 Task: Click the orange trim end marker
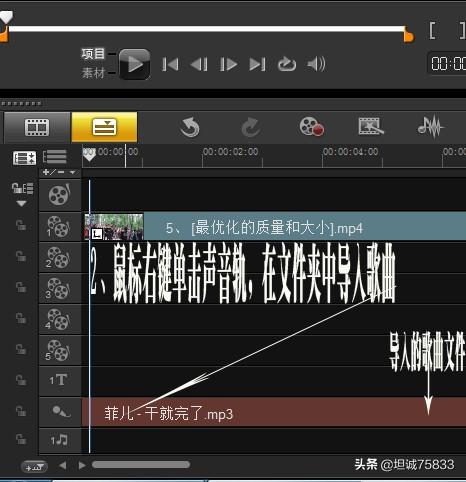point(409,35)
